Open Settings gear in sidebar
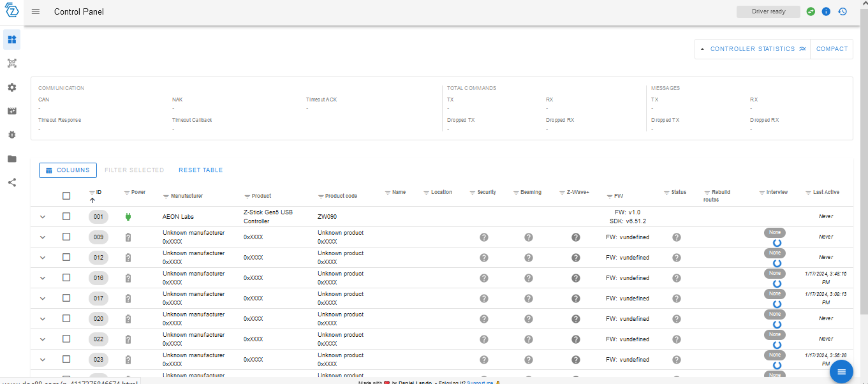This screenshot has width=868, height=384. (x=11, y=87)
